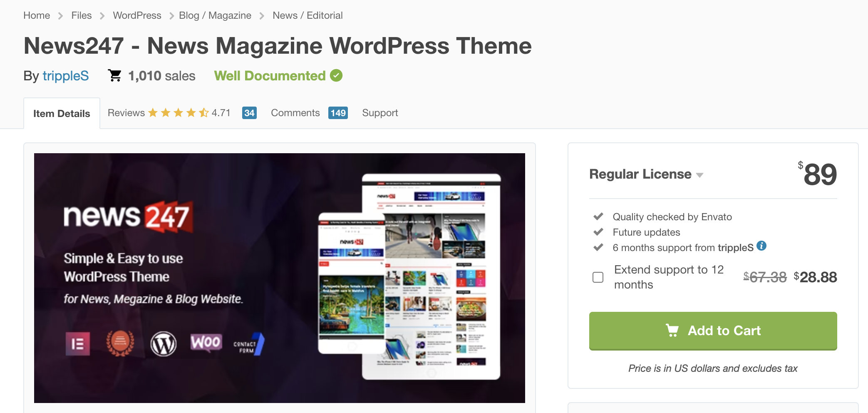
Task: Open the Support tab
Action: [x=380, y=113]
